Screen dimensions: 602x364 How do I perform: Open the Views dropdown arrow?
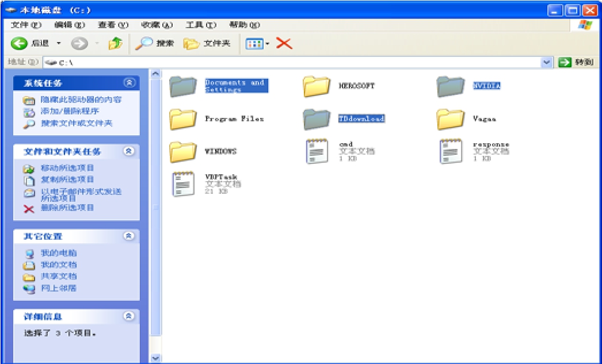point(268,44)
